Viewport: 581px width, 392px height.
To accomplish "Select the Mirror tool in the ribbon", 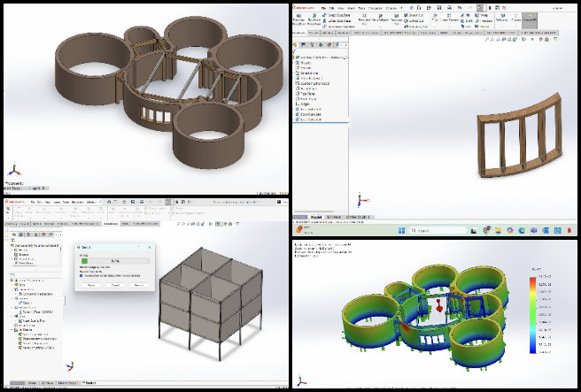I will tap(483, 27).
